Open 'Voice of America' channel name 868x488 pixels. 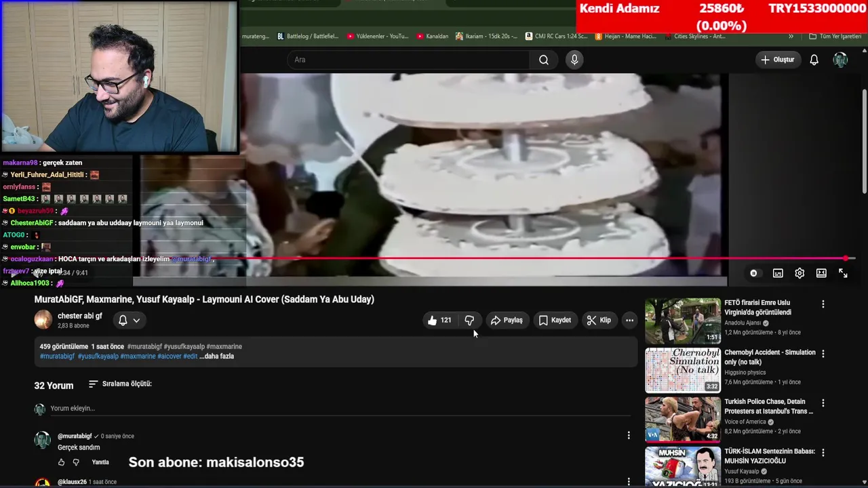pos(745,422)
